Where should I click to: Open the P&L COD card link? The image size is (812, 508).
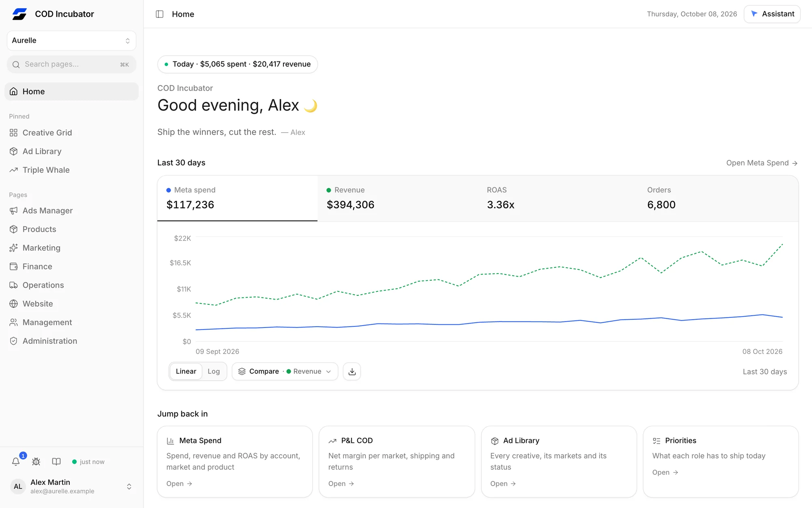coord(341,484)
